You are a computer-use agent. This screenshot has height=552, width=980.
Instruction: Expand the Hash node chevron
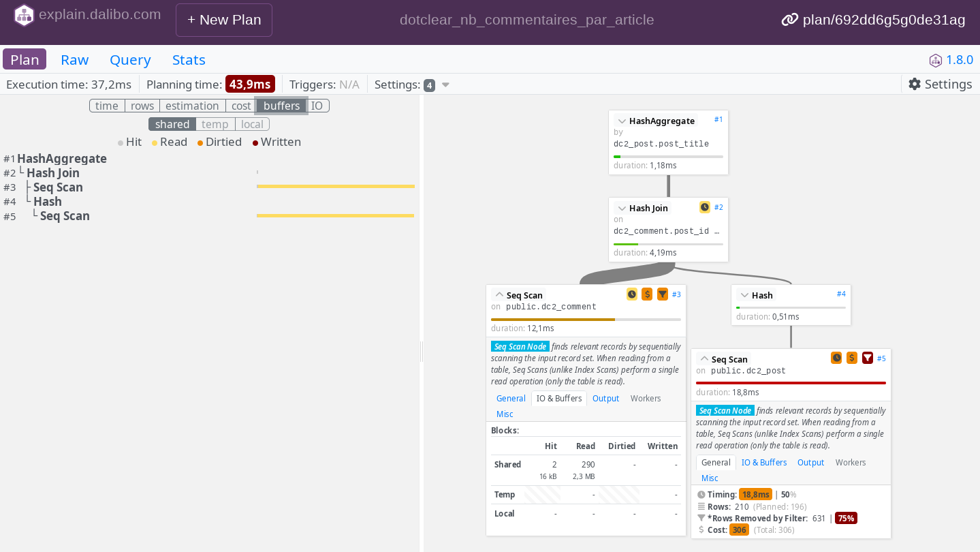pos(744,296)
